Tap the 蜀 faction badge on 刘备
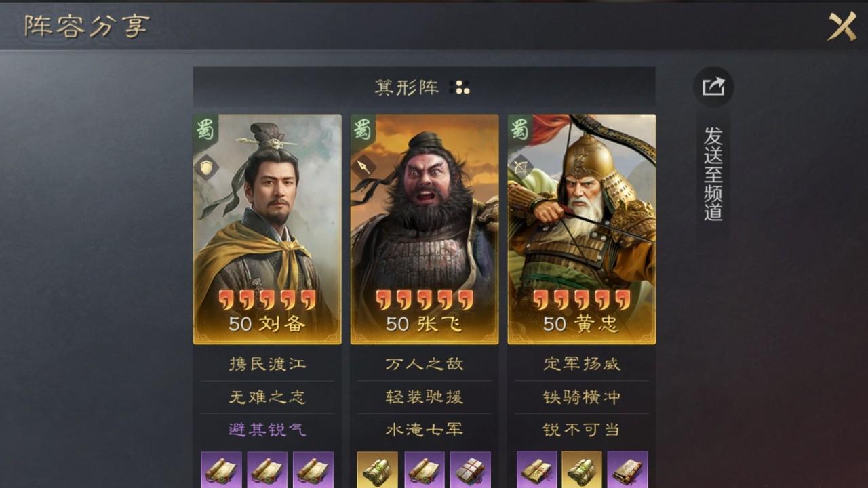 tap(205, 128)
